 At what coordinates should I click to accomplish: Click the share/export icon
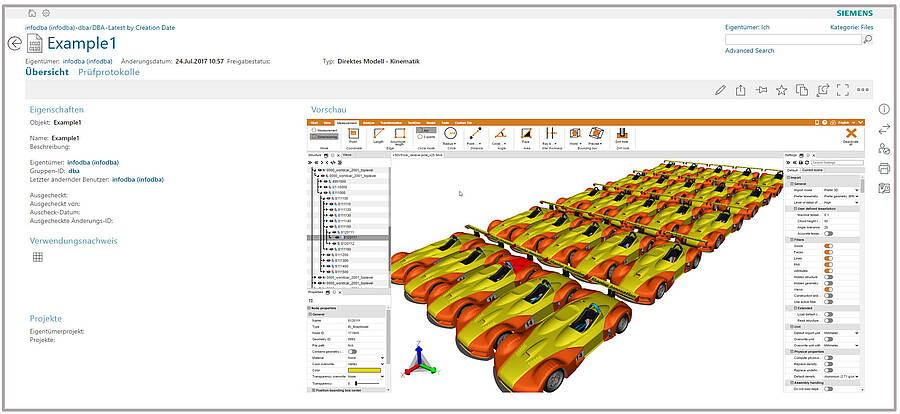(x=740, y=90)
